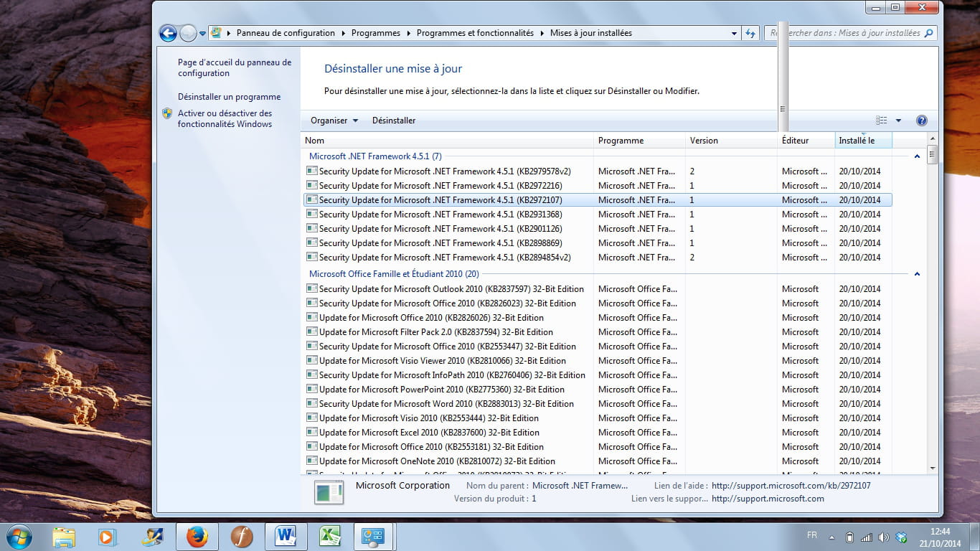Image resolution: width=980 pixels, height=551 pixels.
Task: Select the Visio Viewer 2010 KB2810066 icon
Action: [x=311, y=360]
